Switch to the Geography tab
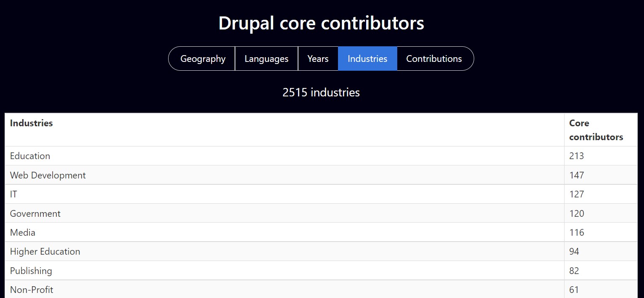The width and height of the screenshot is (644, 298). pyautogui.click(x=202, y=59)
